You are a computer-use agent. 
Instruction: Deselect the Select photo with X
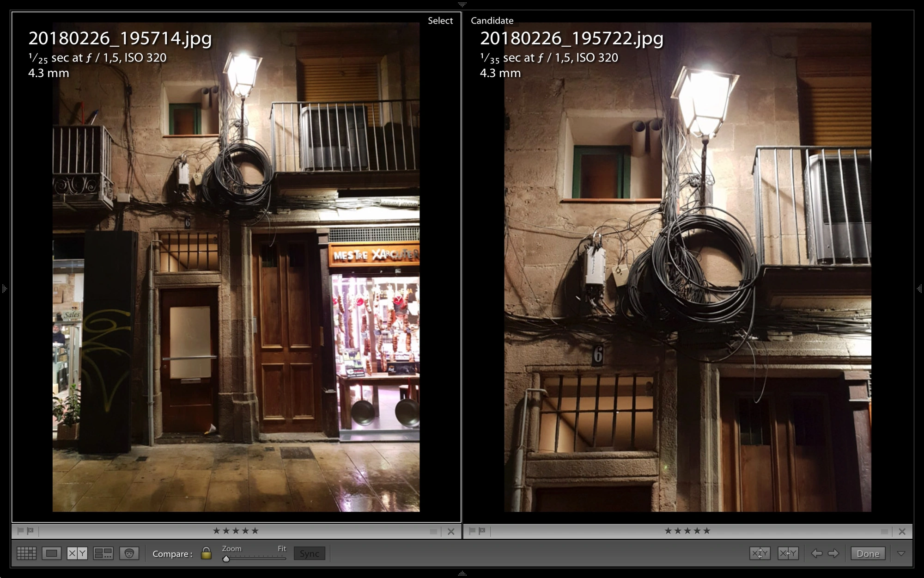coord(451,531)
